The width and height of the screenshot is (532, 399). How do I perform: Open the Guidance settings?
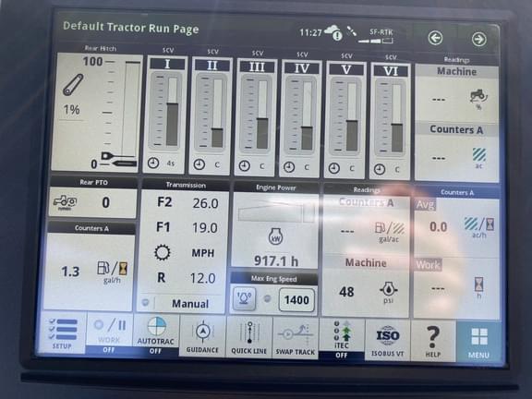click(x=202, y=335)
